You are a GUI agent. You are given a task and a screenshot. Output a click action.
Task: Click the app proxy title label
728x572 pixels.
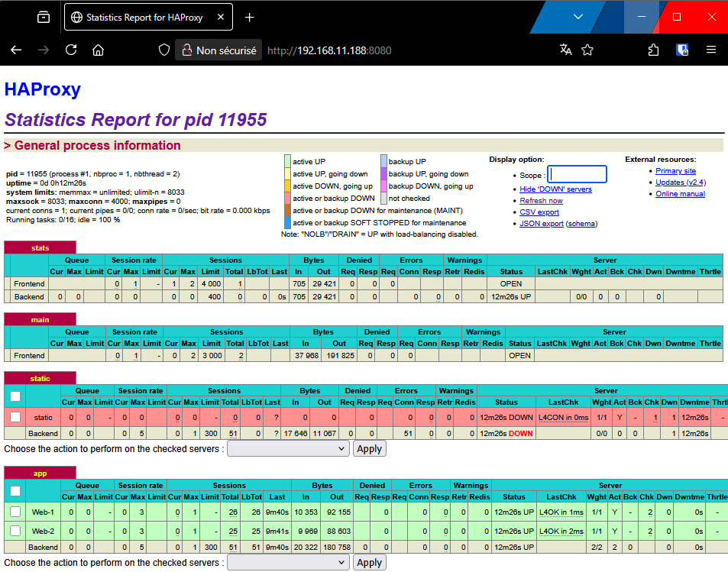(40, 473)
